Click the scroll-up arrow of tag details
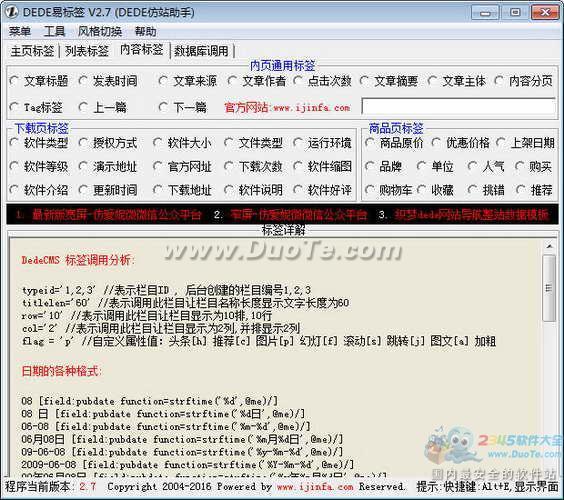This screenshot has width=564, height=500. (x=549, y=246)
